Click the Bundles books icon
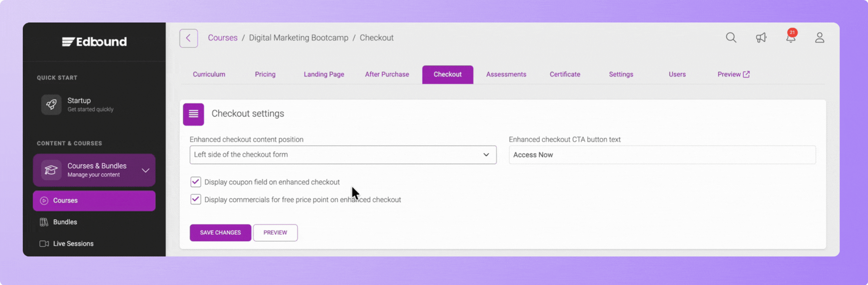The height and width of the screenshot is (285, 868). click(x=44, y=222)
